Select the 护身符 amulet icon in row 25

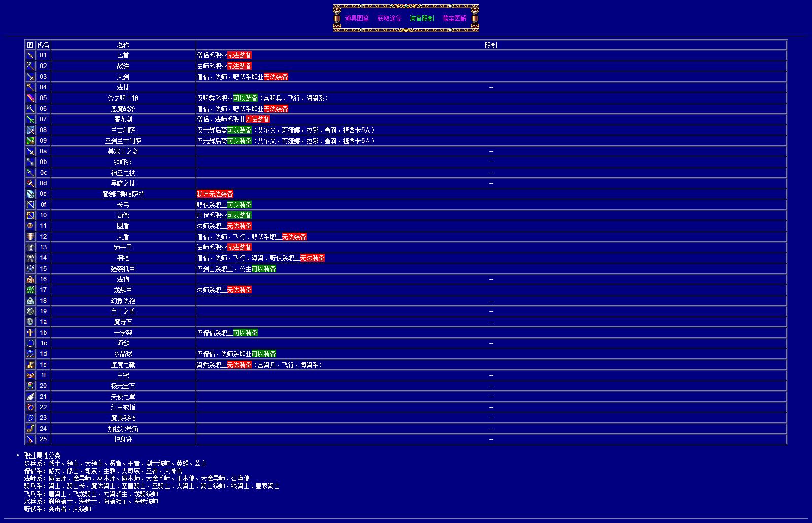click(30, 439)
